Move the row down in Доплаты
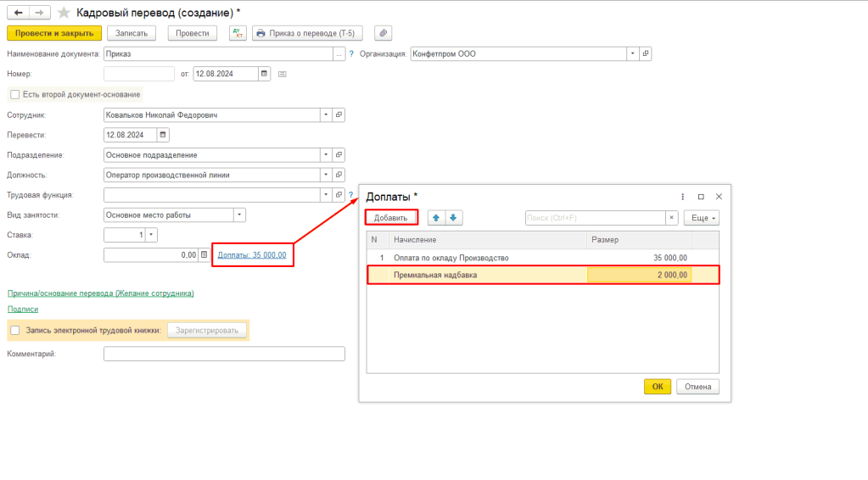Viewport: 868px width, 480px height. point(453,218)
